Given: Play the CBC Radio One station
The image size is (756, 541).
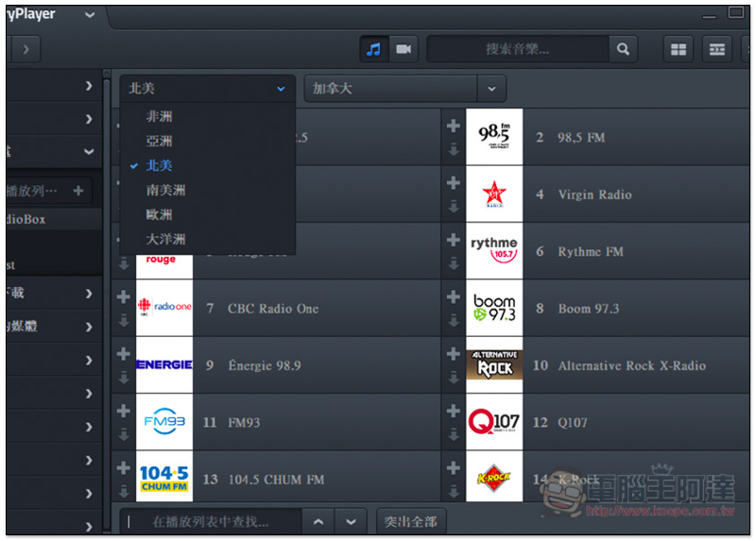Looking at the screenshot, I should pos(273,309).
